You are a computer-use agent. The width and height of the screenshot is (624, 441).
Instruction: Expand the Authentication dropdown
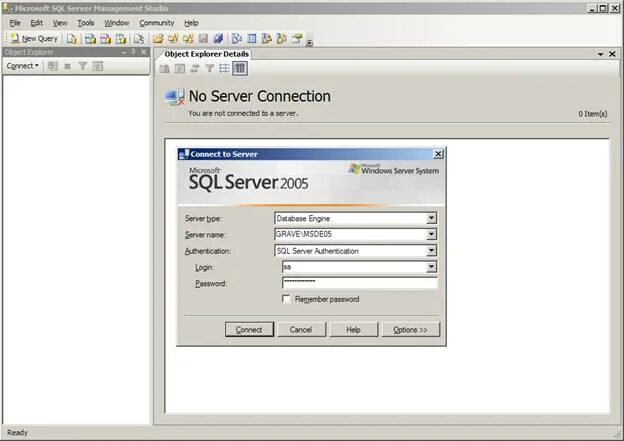[x=431, y=251]
